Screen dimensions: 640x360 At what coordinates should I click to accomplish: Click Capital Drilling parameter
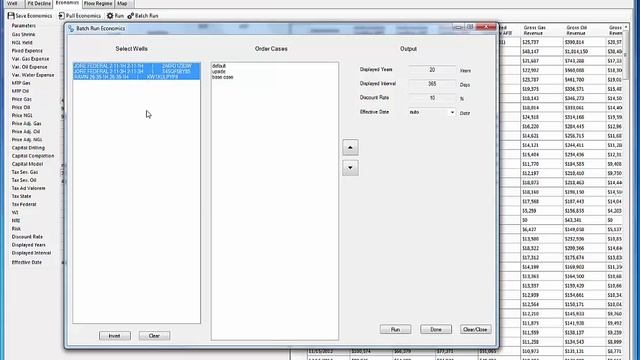tap(28, 148)
